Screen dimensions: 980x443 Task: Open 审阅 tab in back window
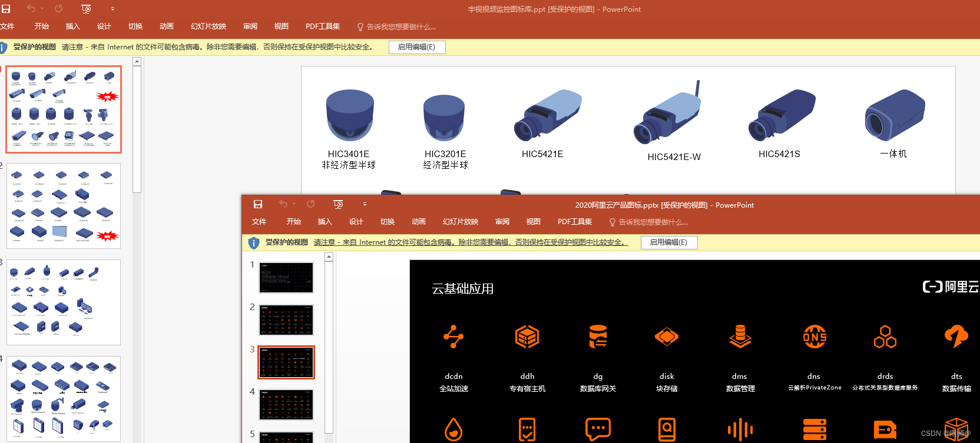click(250, 26)
